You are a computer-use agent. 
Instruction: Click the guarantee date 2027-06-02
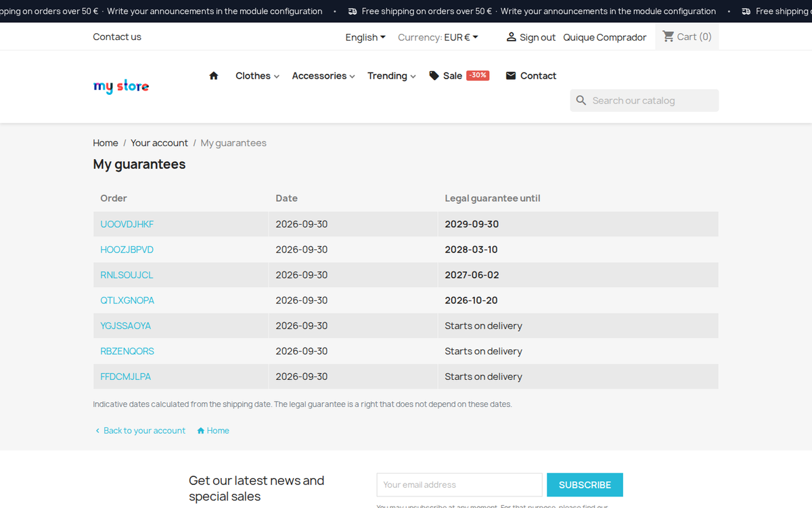[x=472, y=275]
